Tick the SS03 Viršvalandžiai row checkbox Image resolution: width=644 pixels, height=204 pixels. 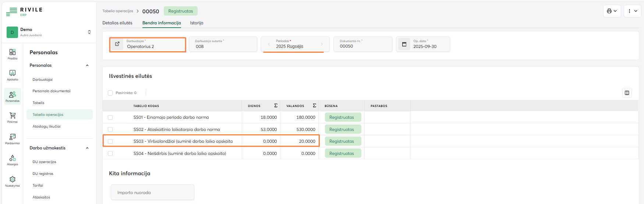pyautogui.click(x=110, y=141)
